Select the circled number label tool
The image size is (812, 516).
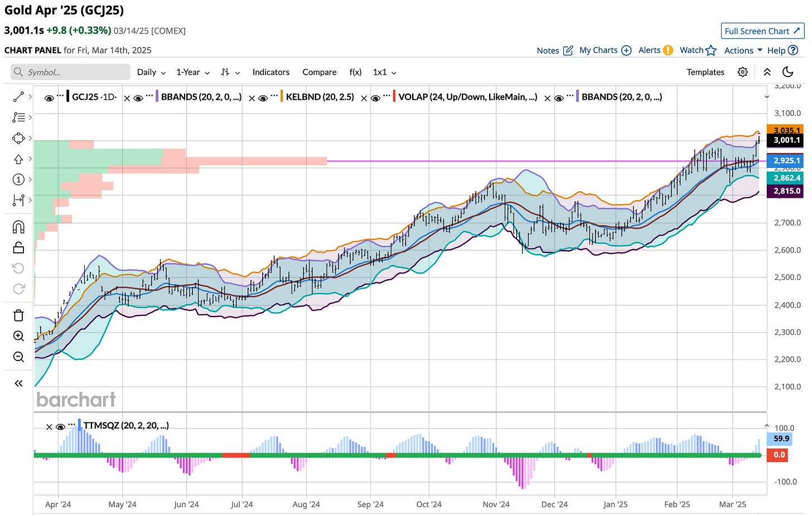18,179
